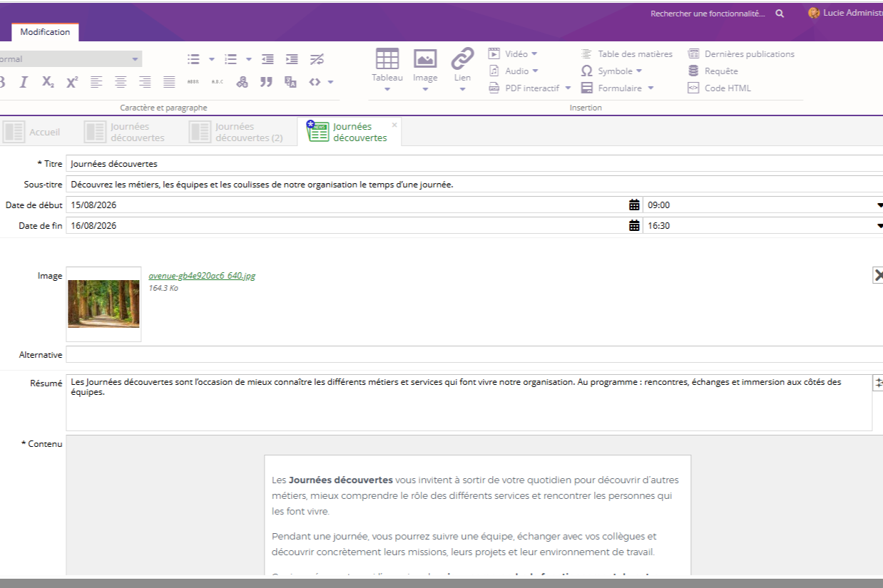The height and width of the screenshot is (588, 883).
Task: Switch to the first Journées découvertes tab
Action: [x=125, y=132]
